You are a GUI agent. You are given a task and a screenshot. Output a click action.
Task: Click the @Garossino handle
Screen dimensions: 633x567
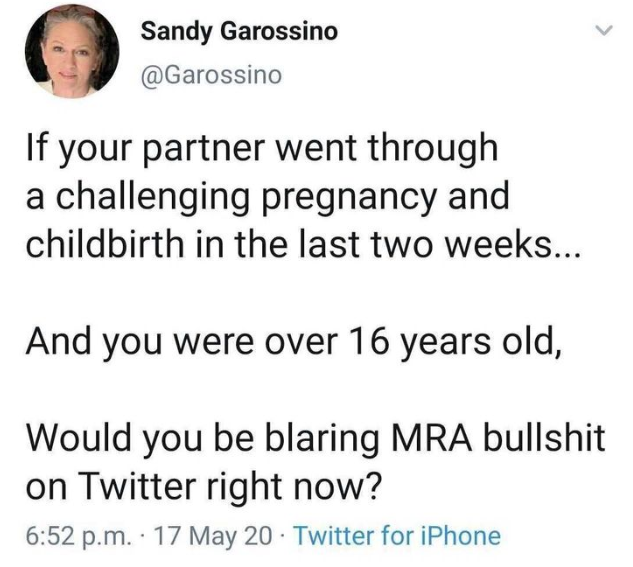[x=211, y=75]
